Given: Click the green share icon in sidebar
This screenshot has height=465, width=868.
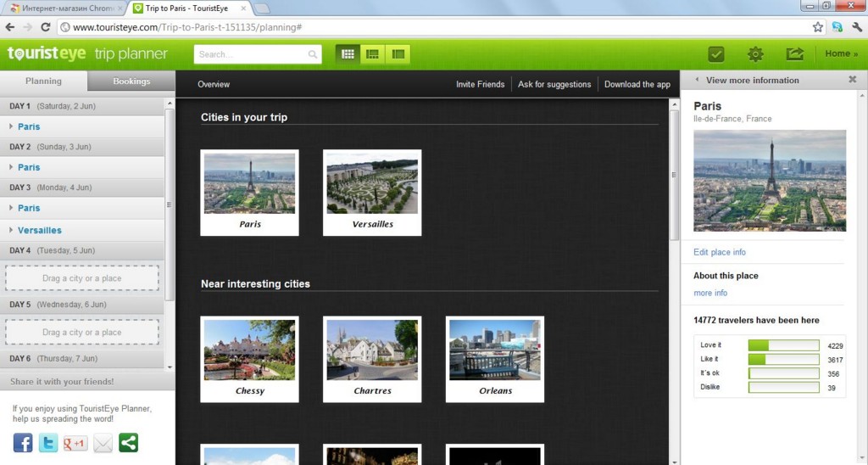Looking at the screenshot, I should click(x=128, y=443).
